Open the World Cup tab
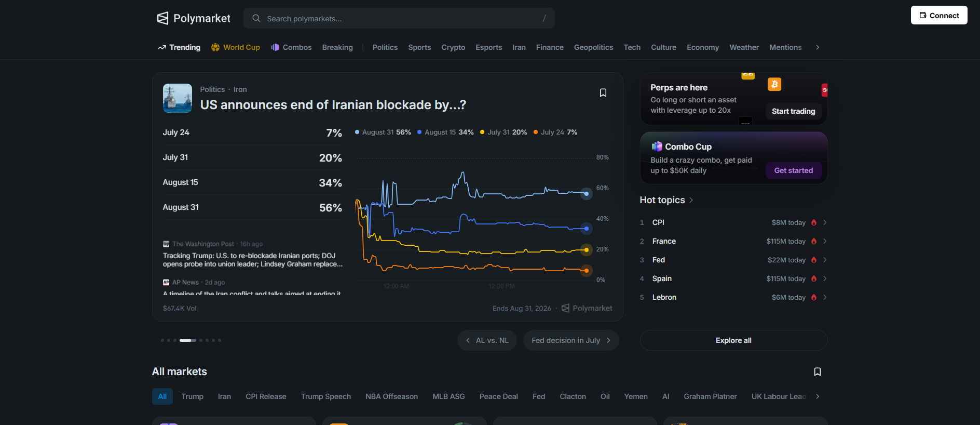The width and height of the screenshot is (980, 425). 236,47
